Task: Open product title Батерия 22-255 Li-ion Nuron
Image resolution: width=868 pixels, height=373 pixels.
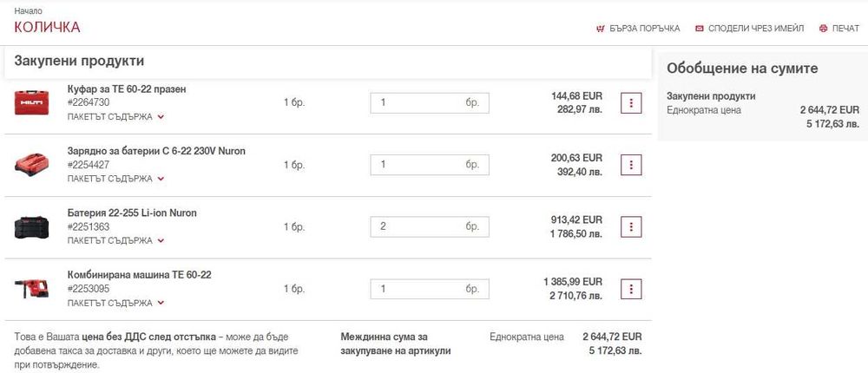Action: click(x=132, y=213)
